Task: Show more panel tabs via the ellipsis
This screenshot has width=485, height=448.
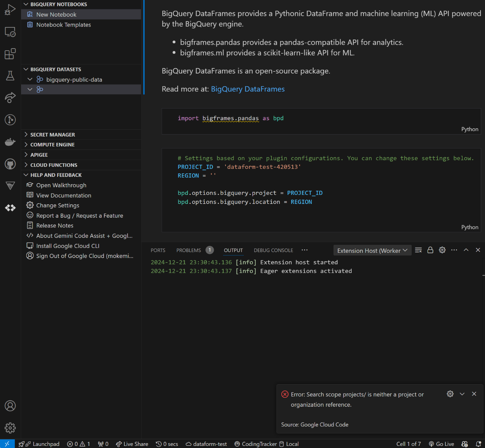Action: pos(305,250)
